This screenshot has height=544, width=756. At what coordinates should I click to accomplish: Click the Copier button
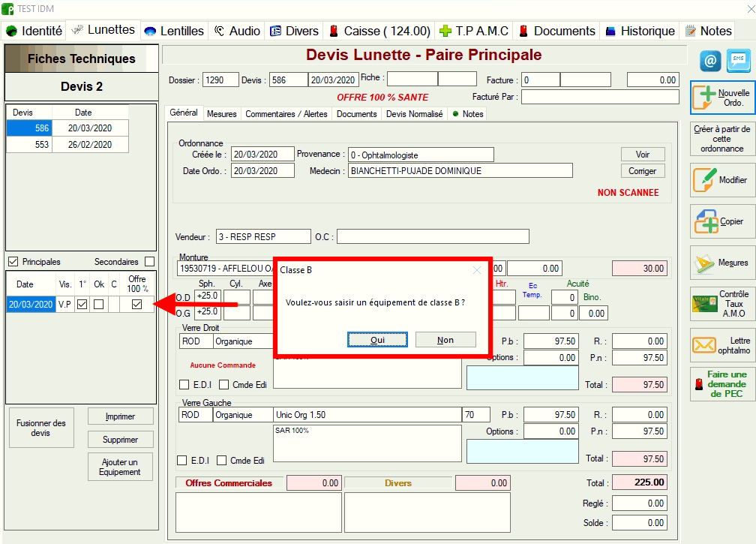click(722, 221)
